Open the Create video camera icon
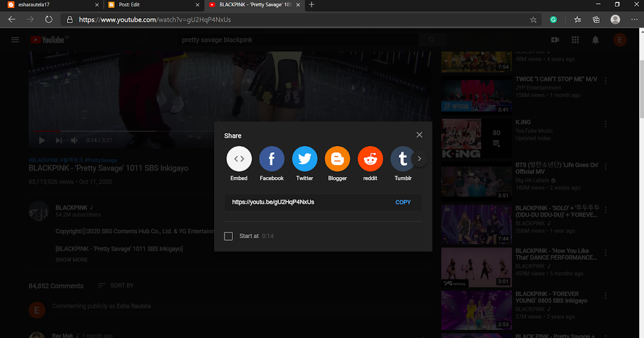 [555, 40]
